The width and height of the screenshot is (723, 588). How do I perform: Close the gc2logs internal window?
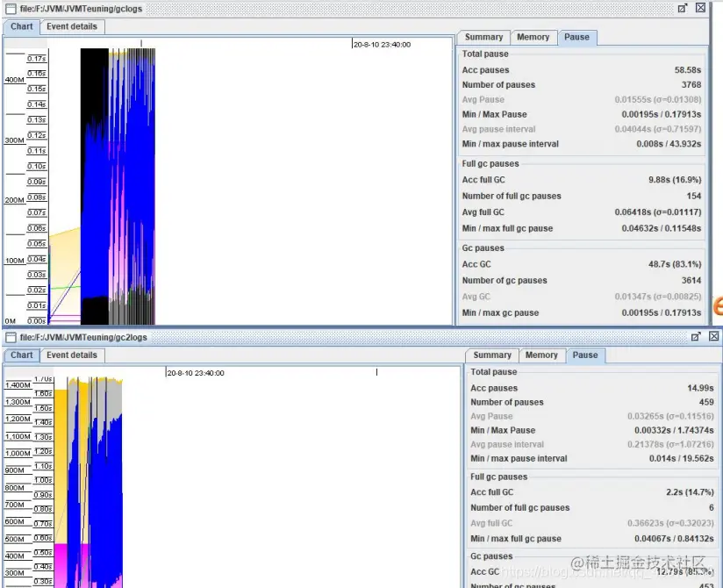pos(713,337)
